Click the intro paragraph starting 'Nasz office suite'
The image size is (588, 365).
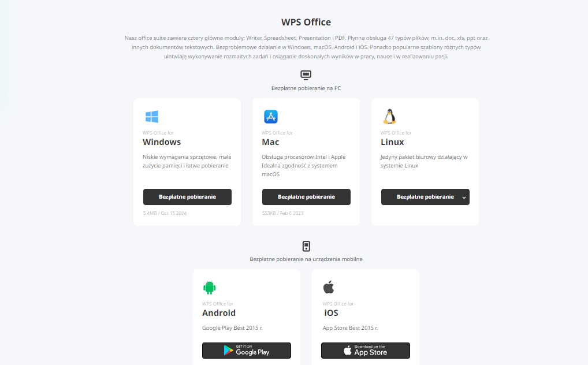(306, 47)
